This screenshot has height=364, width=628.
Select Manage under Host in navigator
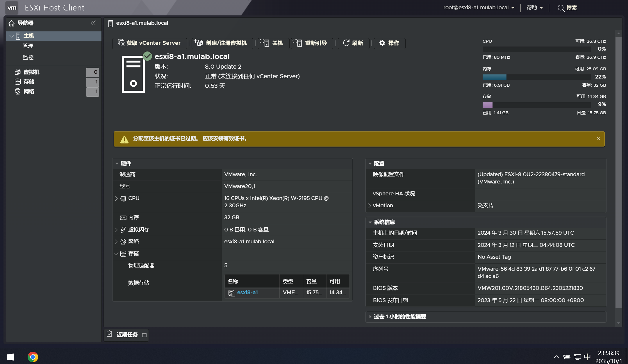coord(28,46)
